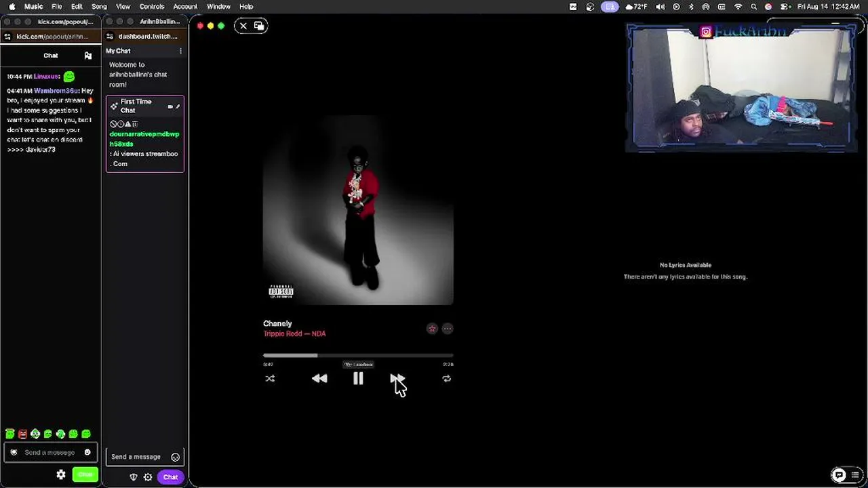Image resolution: width=868 pixels, height=488 pixels.
Task: Click the Siri icon in the menu bar
Action: pyautogui.click(x=768, y=7)
